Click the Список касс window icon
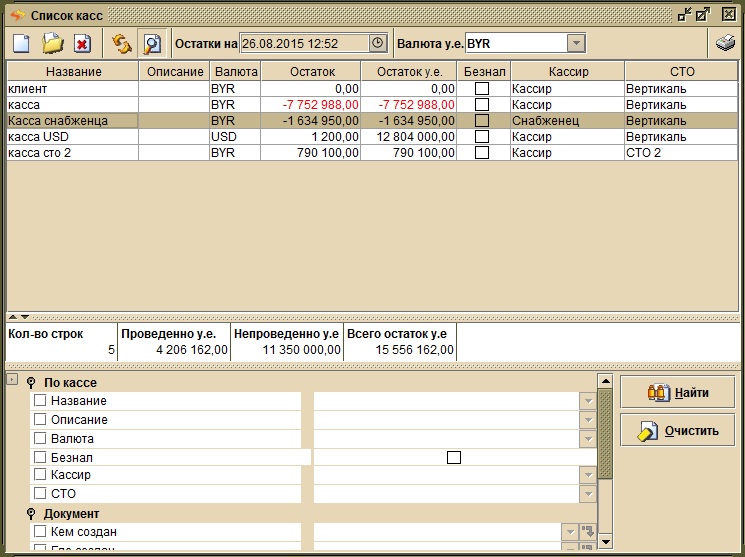This screenshot has width=745, height=557. pyautogui.click(x=18, y=15)
